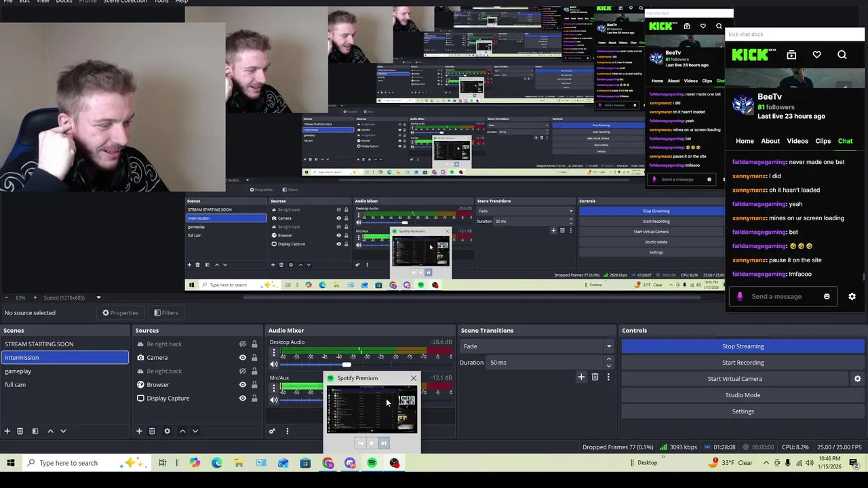Add a new source with plus icon
This screenshot has width=868, height=488.
click(139, 431)
